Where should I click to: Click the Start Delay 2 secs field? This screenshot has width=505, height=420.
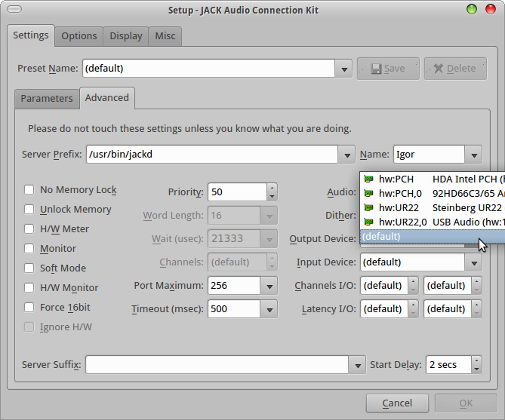click(449, 365)
